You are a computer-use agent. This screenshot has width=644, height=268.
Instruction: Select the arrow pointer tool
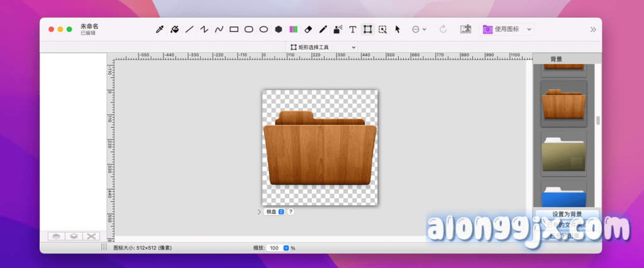[397, 29]
